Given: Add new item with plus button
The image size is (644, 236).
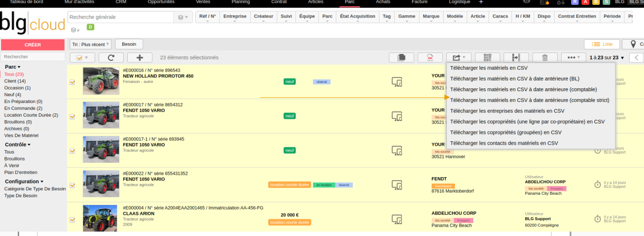Looking at the screenshot, I should [x=140, y=57].
